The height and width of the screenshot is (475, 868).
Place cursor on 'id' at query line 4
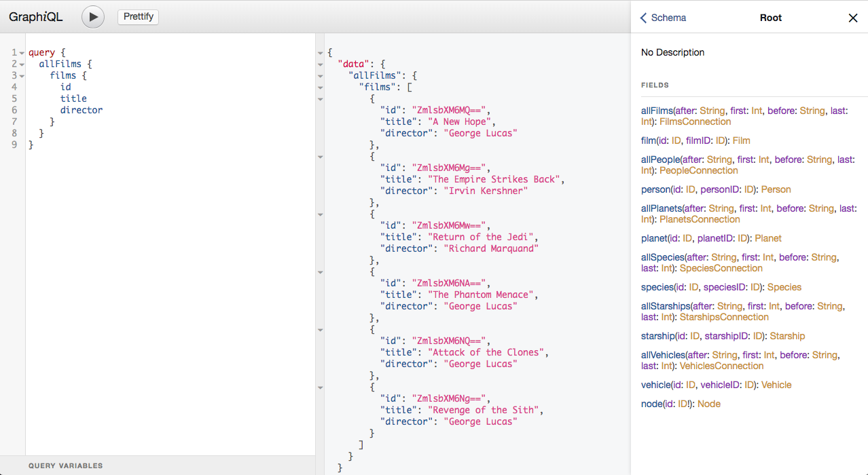pyautogui.click(x=66, y=87)
